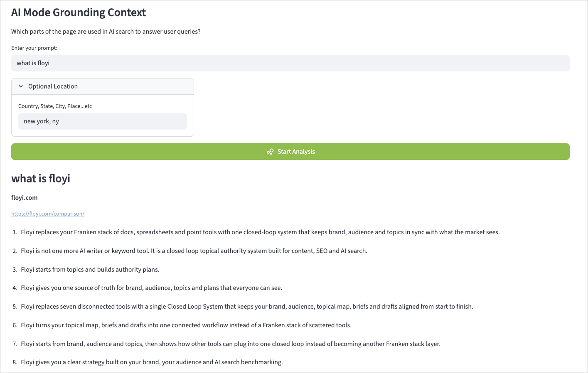Image resolution: width=588 pixels, height=373 pixels.
Task: Click result 2 about closed loop topical authority
Action: (194, 251)
